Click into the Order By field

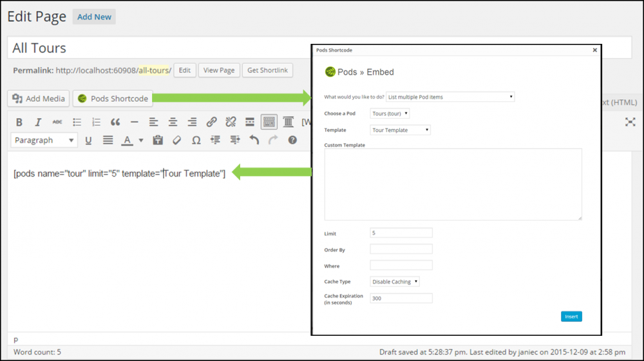[401, 249]
